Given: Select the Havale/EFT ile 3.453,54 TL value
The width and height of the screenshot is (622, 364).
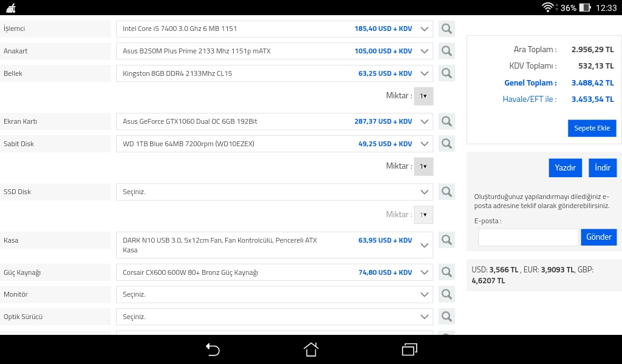Looking at the screenshot, I should [x=593, y=99].
